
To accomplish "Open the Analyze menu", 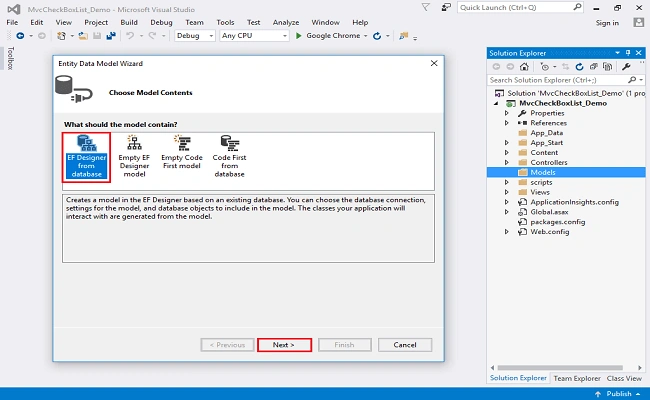I will pyautogui.click(x=286, y=22).
